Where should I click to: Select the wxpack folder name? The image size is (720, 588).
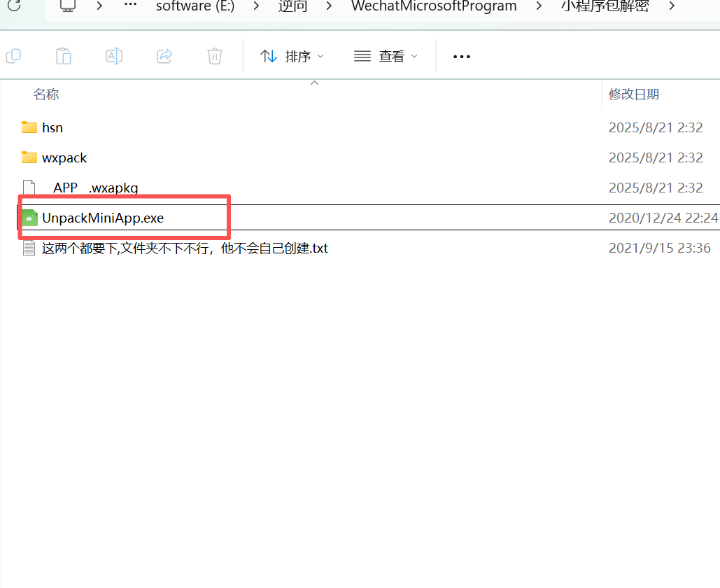click(64, 158)
